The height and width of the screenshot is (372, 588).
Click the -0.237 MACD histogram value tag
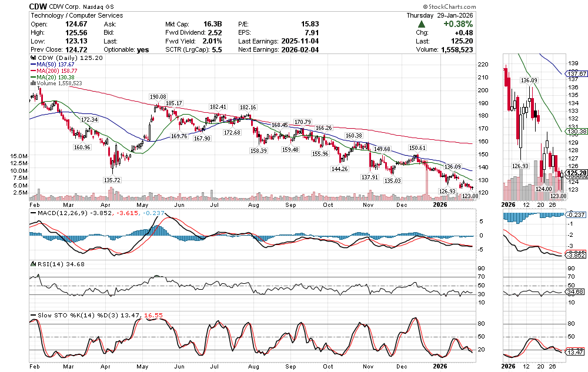575,216
